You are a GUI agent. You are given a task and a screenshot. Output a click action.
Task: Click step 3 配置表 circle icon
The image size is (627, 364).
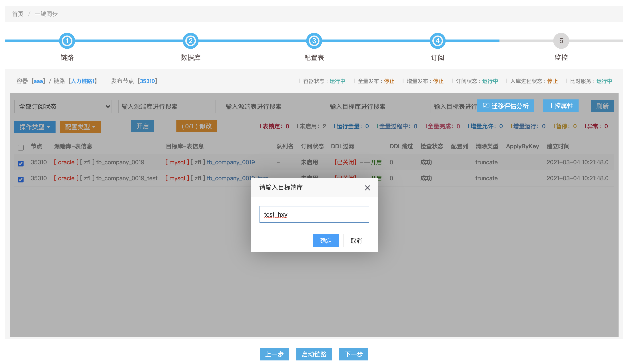click(x=314, y=41)
